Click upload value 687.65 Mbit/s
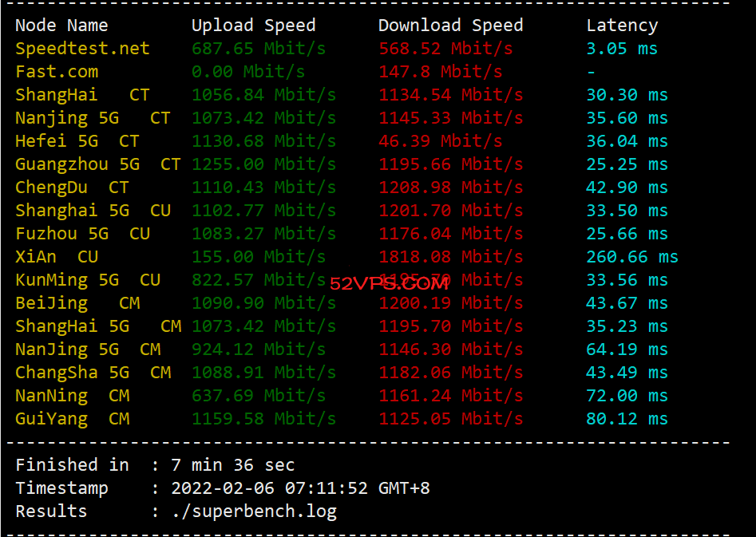Image resolution: width=756 pixels, height=537 pixels. pos(259,49)
